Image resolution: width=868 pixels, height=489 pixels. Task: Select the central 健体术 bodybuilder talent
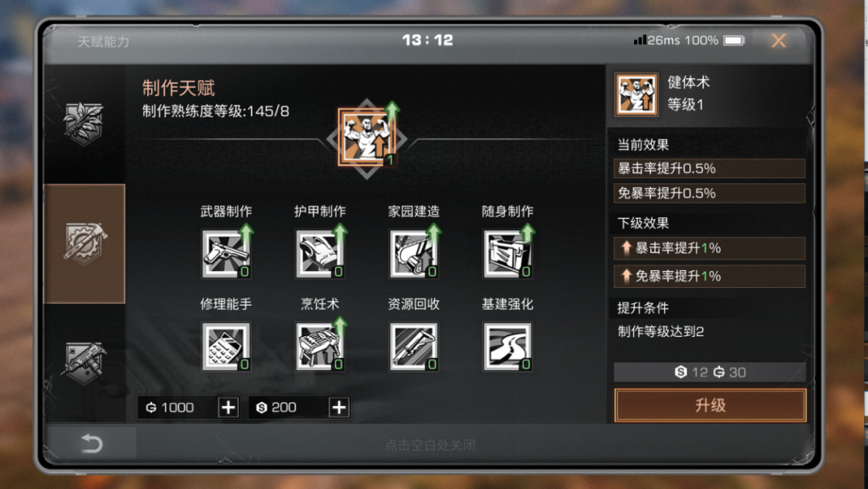(367, 138)
